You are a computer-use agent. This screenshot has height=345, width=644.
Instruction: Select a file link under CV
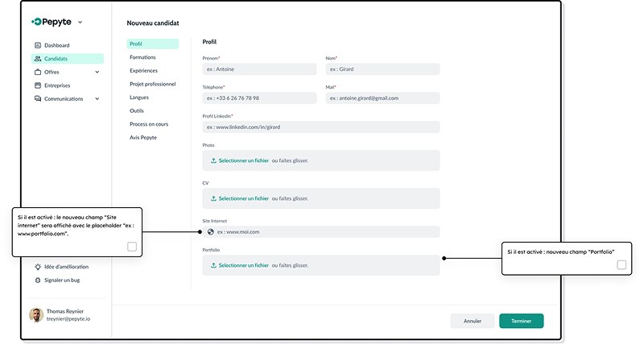pyautogui.click(x=243, y=198)
